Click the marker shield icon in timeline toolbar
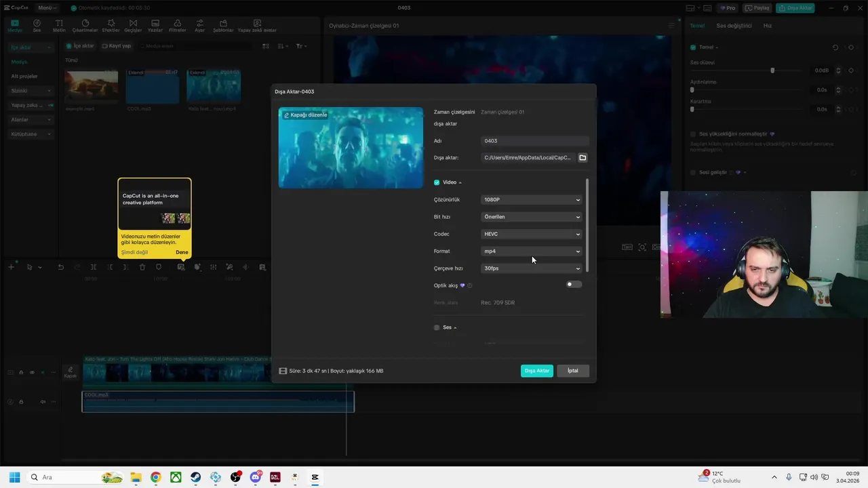 159,267
